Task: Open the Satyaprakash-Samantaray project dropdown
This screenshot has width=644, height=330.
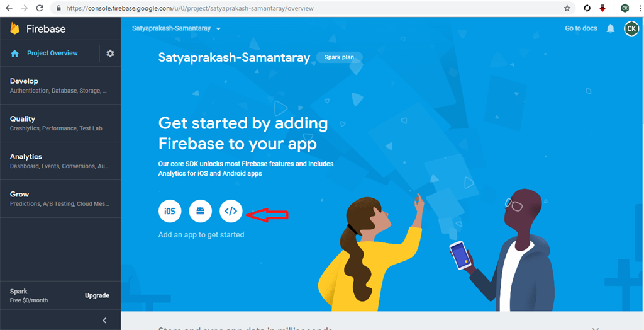Action: (x=177, y=28)
